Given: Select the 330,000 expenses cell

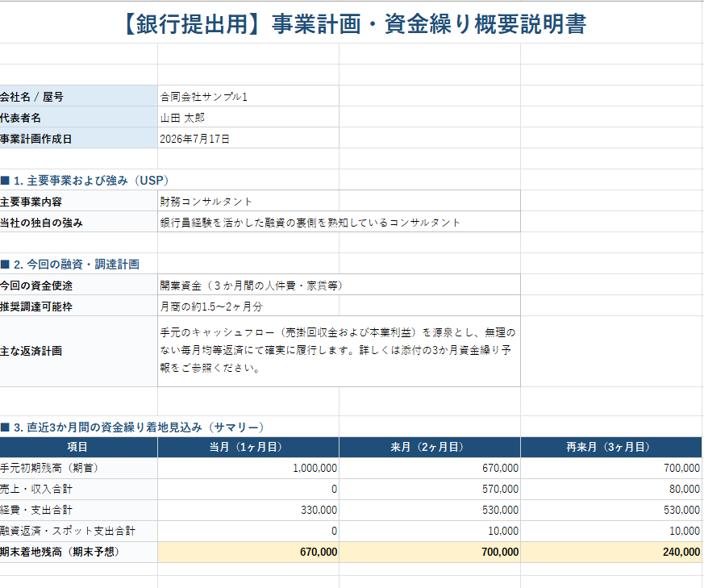Looking at the screenshot, I should [248, 510].
